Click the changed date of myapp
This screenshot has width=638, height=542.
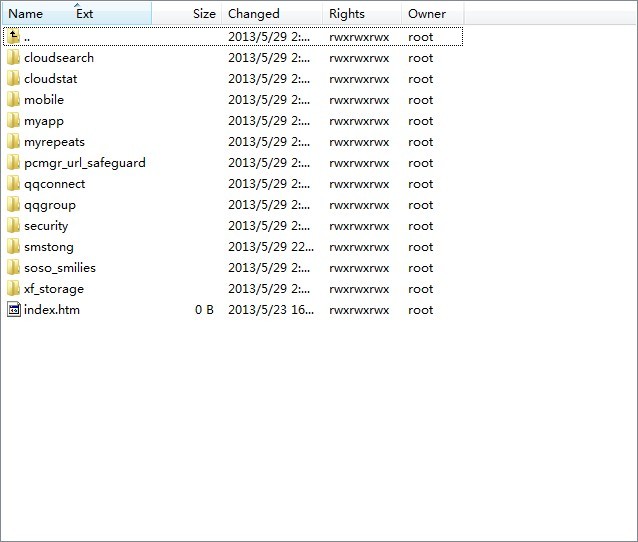(x=269, y=121)
